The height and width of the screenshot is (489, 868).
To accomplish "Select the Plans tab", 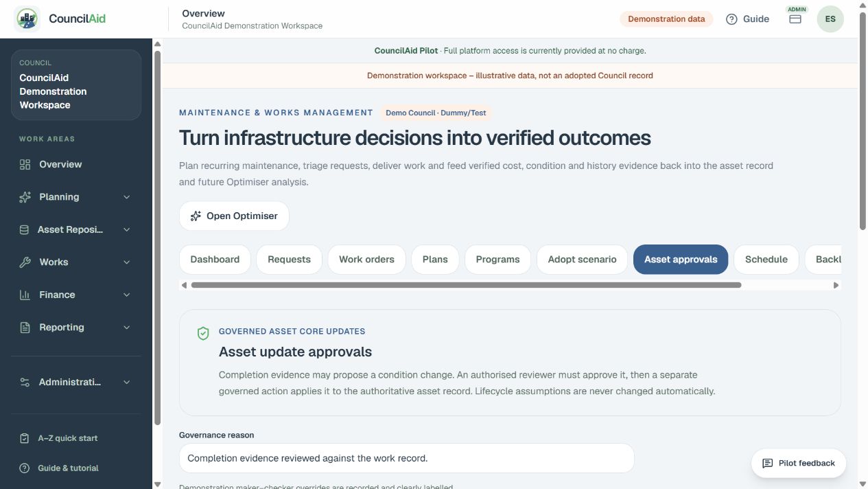I will 435,260.
